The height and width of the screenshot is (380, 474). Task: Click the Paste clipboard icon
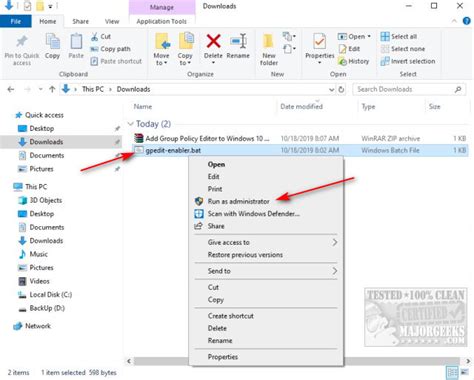click(76, 41)
